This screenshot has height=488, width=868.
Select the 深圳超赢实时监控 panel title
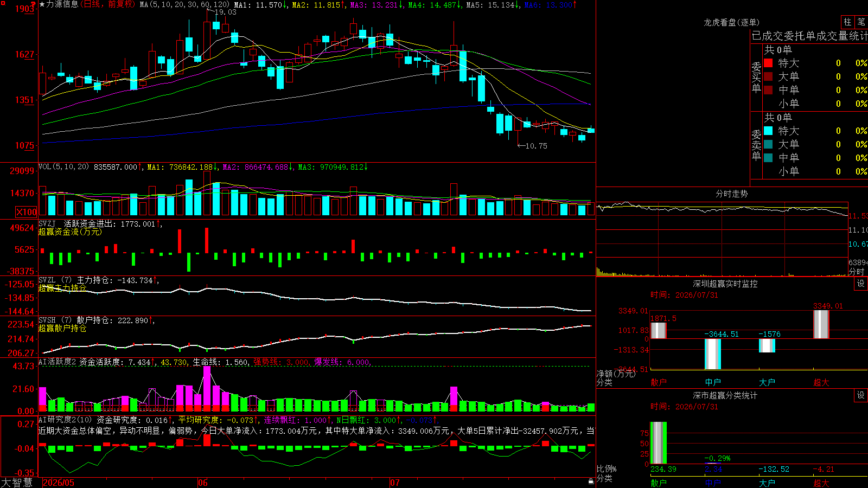[725, 284]
